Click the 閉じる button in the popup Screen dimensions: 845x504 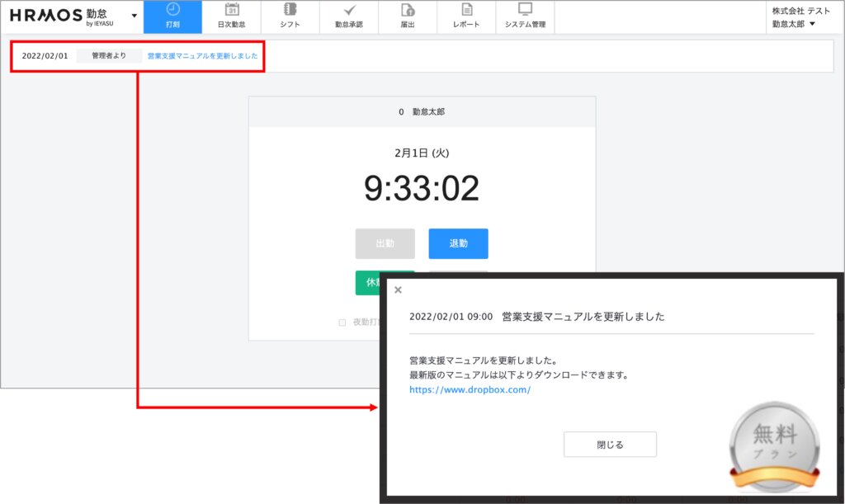click(x=610, y=445)
